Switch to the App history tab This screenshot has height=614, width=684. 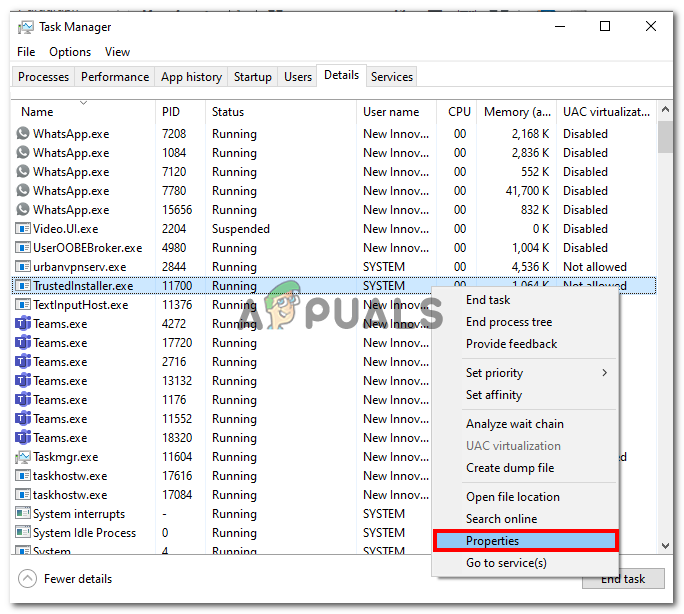click(192, 77)
